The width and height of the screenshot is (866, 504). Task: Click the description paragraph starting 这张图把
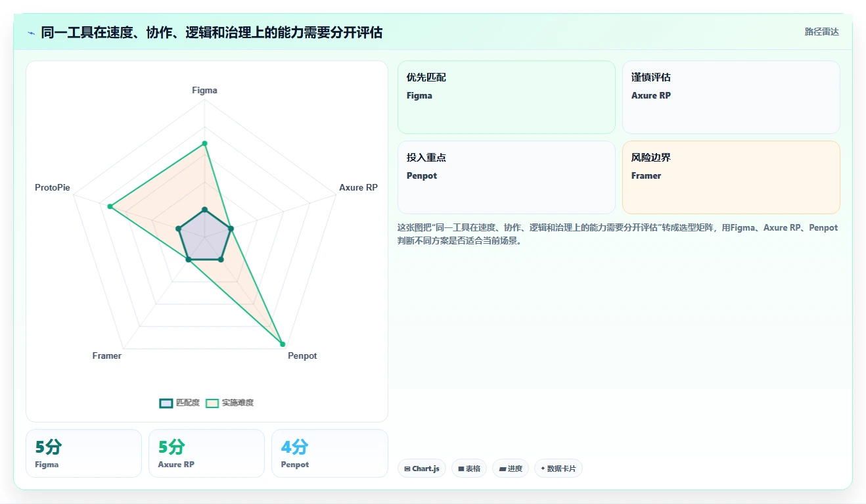click(x=618, y=234)
